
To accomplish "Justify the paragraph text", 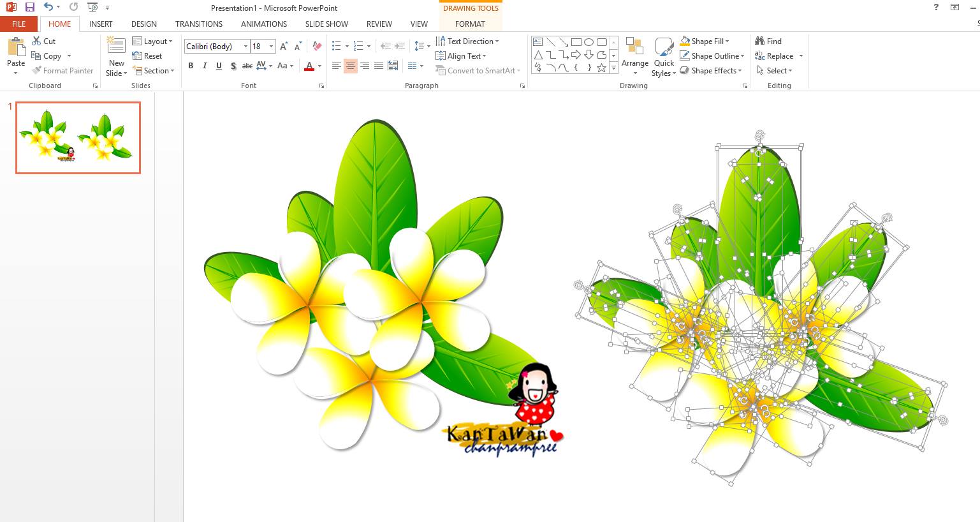I will click(378, 66).
